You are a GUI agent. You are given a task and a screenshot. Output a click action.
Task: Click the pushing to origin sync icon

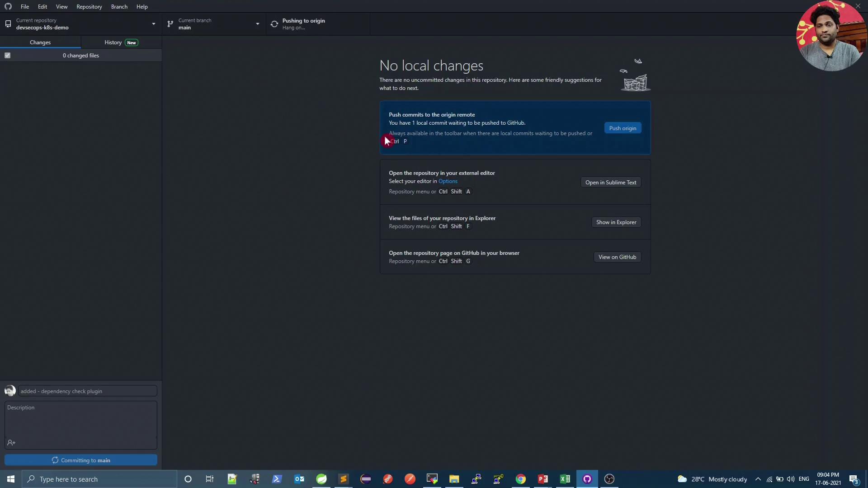[x=274, y=24]
